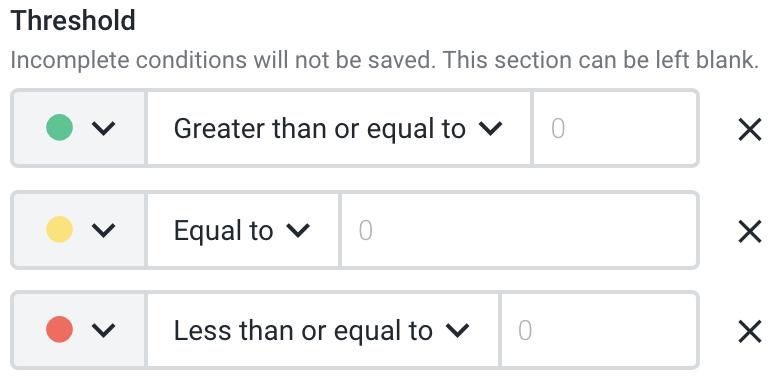The height and width of the screenshot is (384, 782).
Task: Remove the Less than or equal to condition
Action: (x=750, y=332)
